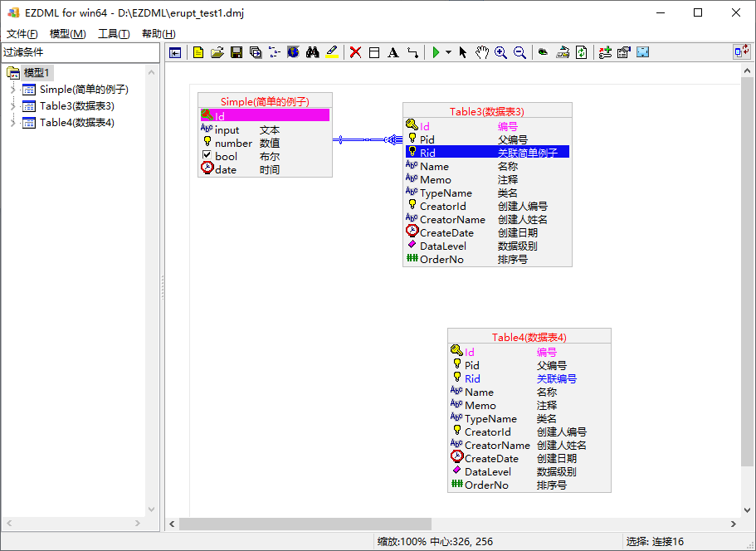Click the relationship link line between tables
Image resolution: width=756 pixels, height=551 pixels.
tap(368, 139)
